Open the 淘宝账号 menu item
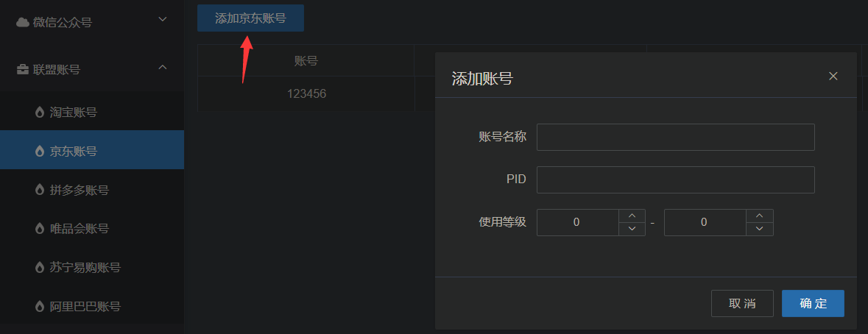The width and height of the screenshot is (868, 334). 92,112
